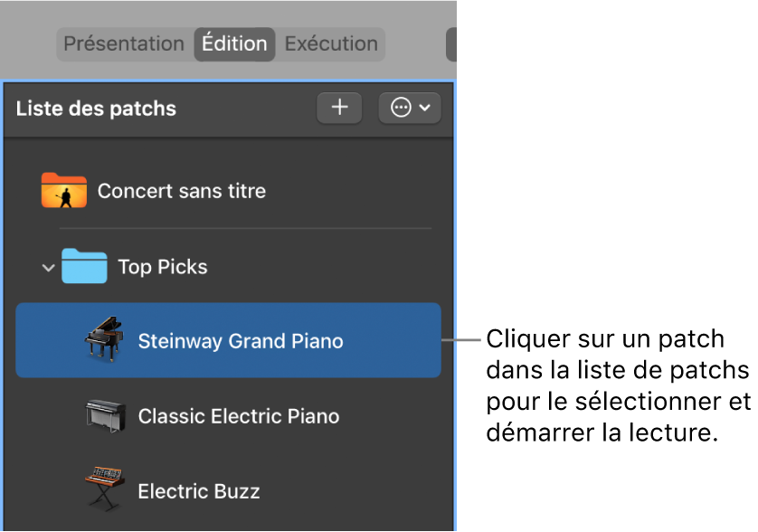Click the Top Picks blue folder icon

click(84, 267)
